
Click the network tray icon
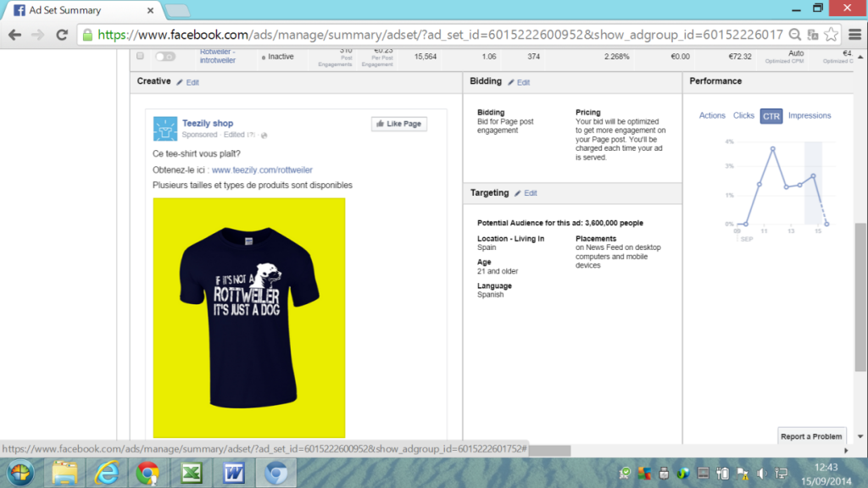tap(781, 473)
